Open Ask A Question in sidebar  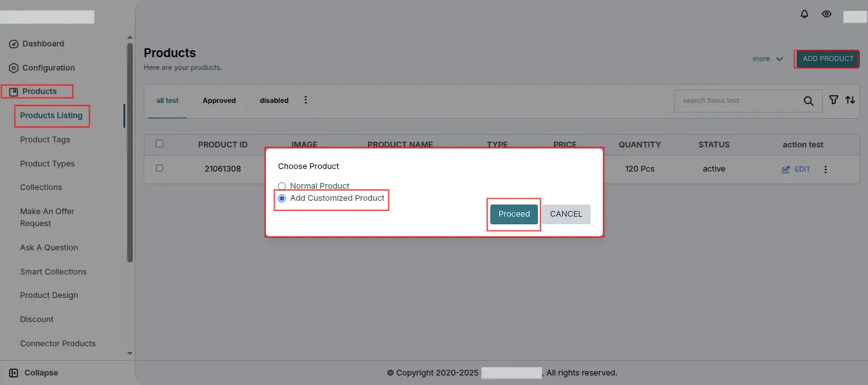coord(49,248)
